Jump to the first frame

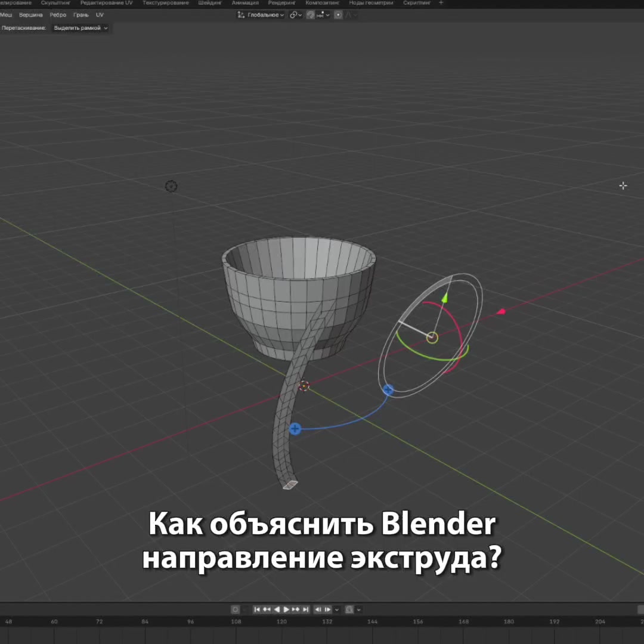tap(257, 609)
